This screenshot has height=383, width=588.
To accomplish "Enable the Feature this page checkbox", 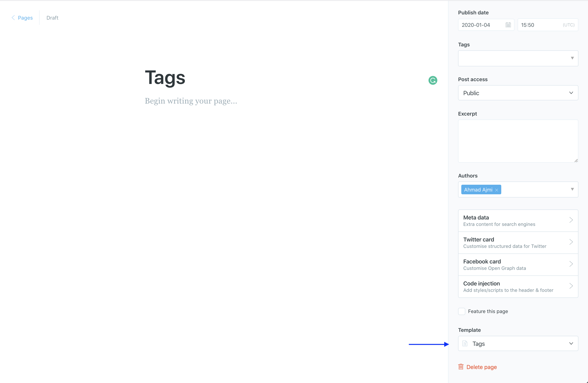I will coord(461,311).
